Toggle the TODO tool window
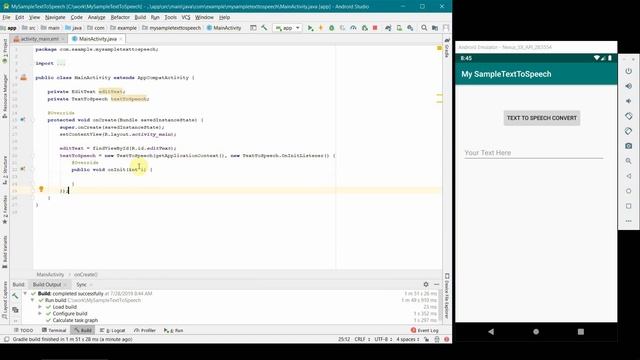 click(23, 330)
